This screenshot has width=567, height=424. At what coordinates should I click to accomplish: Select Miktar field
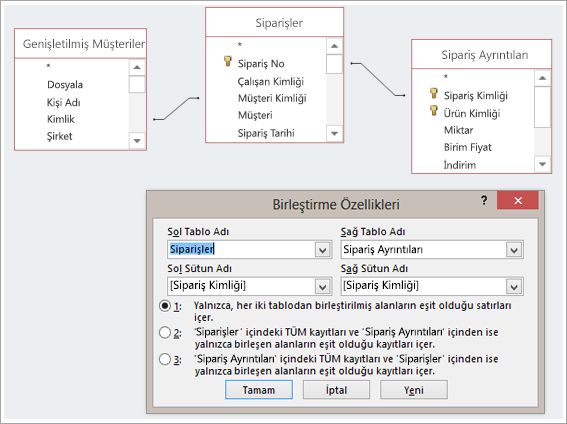point(459,130)
